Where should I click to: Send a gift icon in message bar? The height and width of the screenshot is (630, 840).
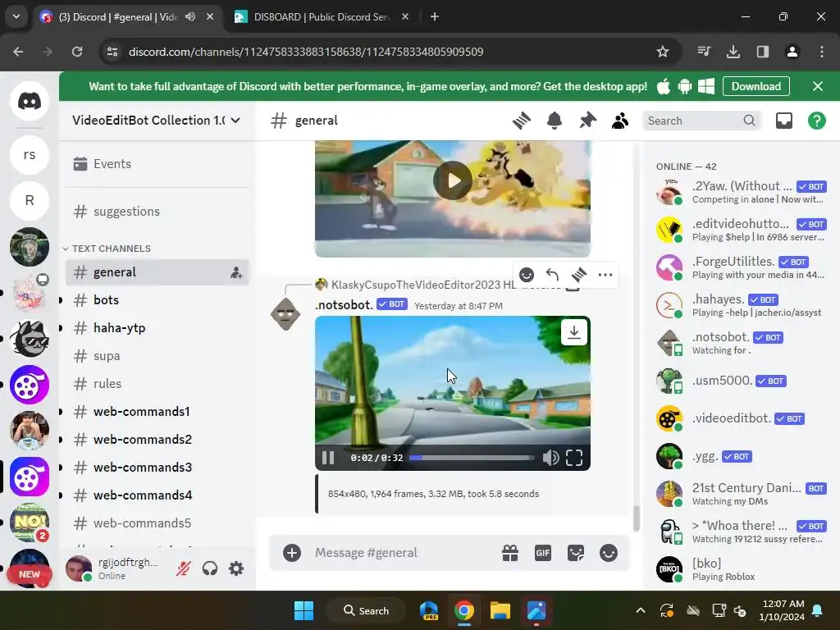(510, 553)
